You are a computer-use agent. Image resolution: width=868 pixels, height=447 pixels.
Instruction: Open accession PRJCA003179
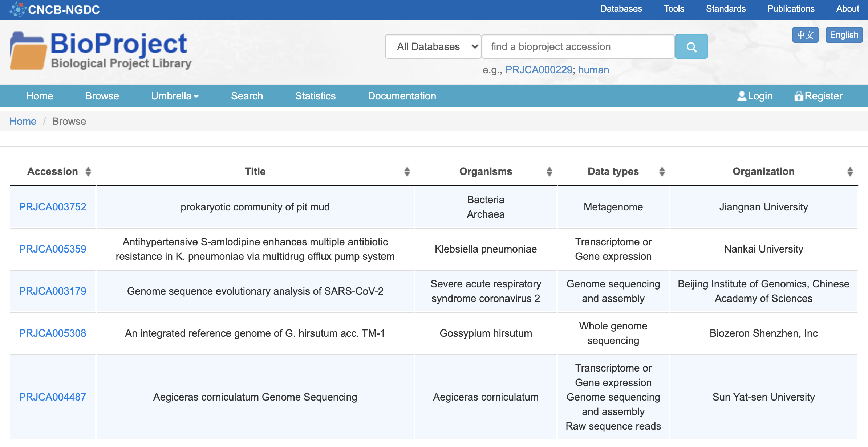pyautogui.click(x=52, y=291)
